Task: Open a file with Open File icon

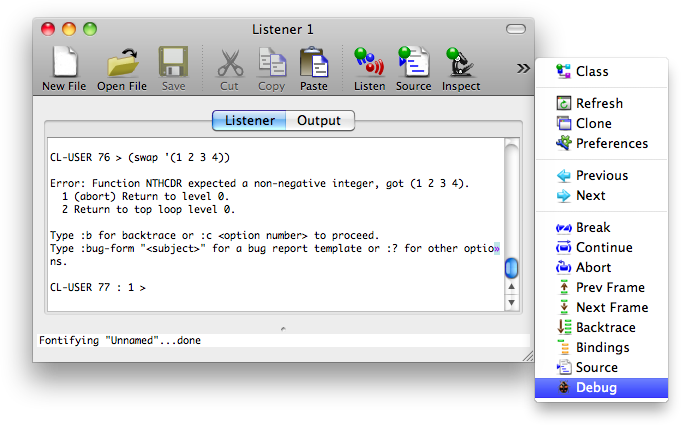Action: click(122, 64)
